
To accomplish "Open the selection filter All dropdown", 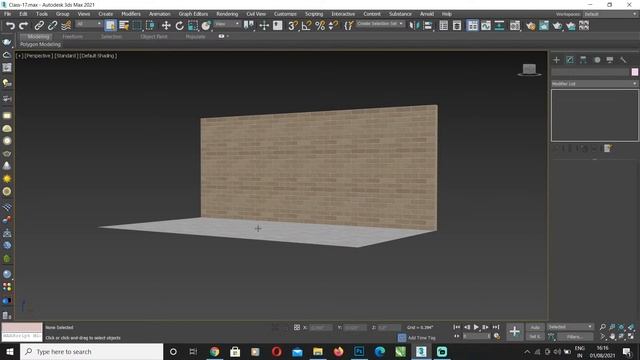I will coord(89,24).
